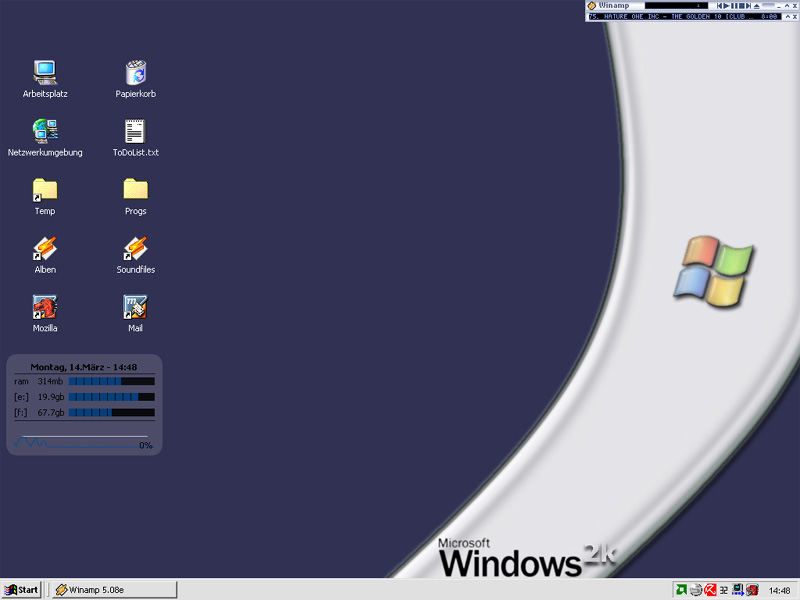Open the Papierkorb recycle bin icon
The width and height of the screenshot is (800, 600).
pos(136,79)
